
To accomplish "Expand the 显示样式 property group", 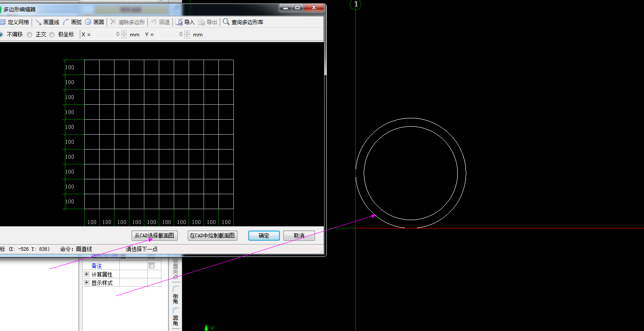I will [86, 283].
